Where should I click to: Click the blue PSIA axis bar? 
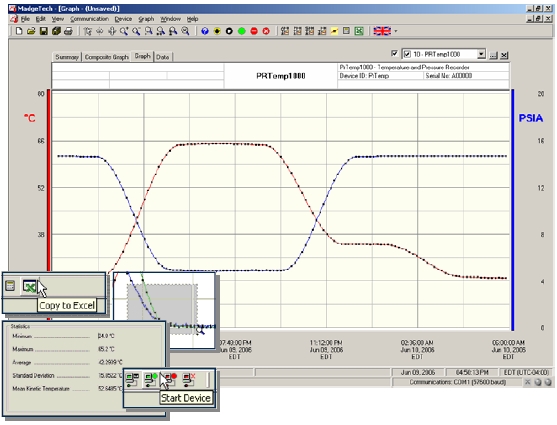pyautogui.click(x=512, y=210)
